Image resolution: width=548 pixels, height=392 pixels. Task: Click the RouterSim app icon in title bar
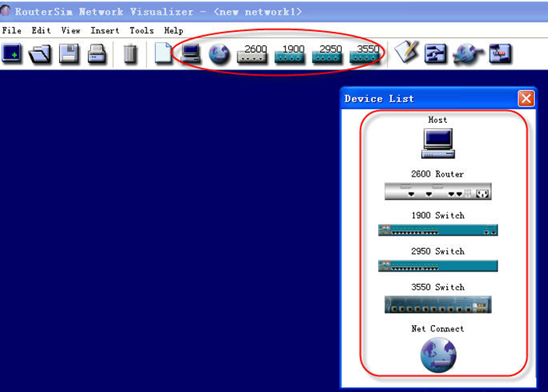tap(5, 11)
